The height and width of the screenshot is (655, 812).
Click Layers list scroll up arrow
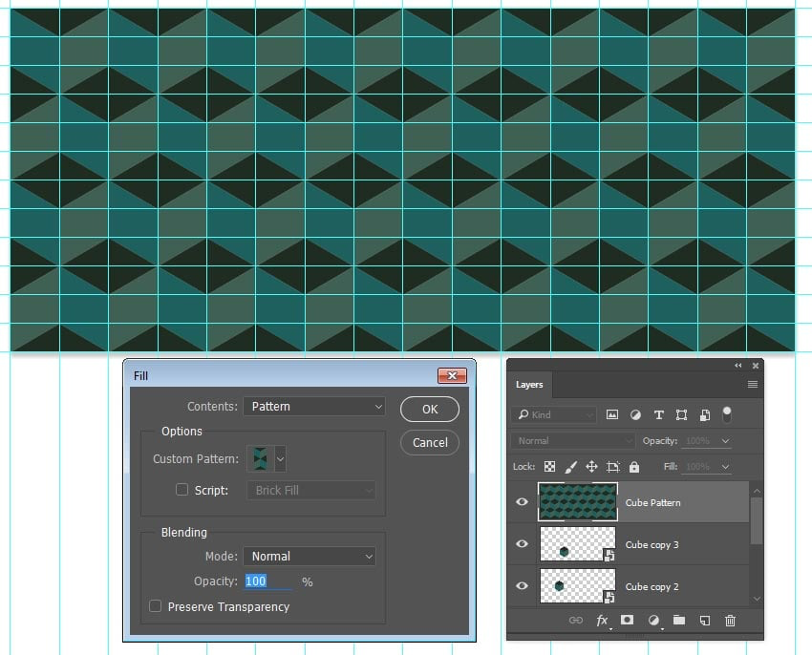(757, 491)
